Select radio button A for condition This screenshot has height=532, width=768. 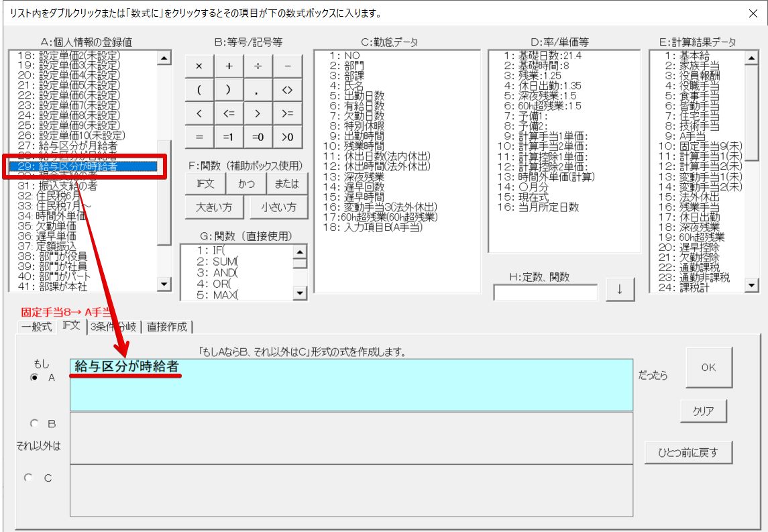(34, 377)
